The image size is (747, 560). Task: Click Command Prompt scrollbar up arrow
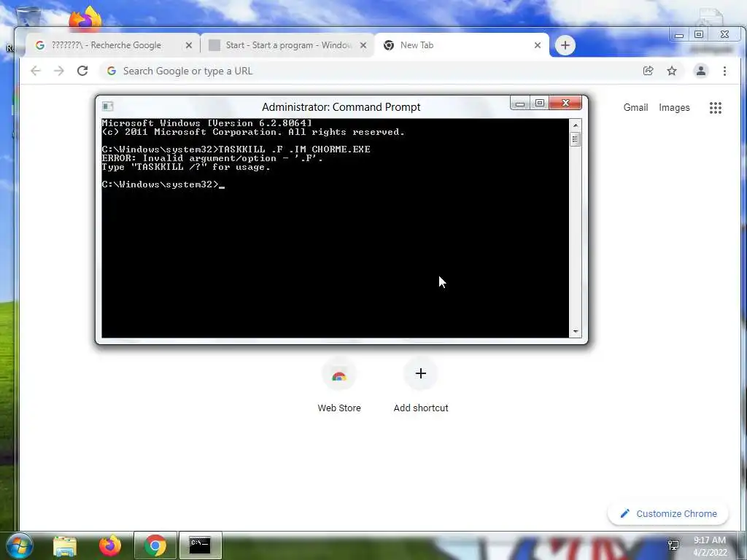pyautogui.click(x=576, y=125)
